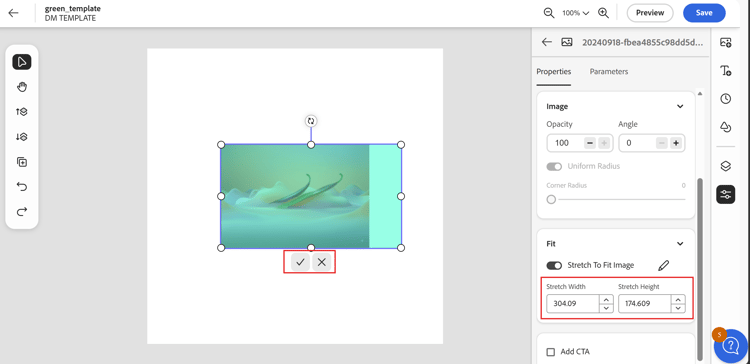Click the pencil edit icon in Fit
Image resolution: width=750 pixels, height=364 pixels.
click(663, 265)
